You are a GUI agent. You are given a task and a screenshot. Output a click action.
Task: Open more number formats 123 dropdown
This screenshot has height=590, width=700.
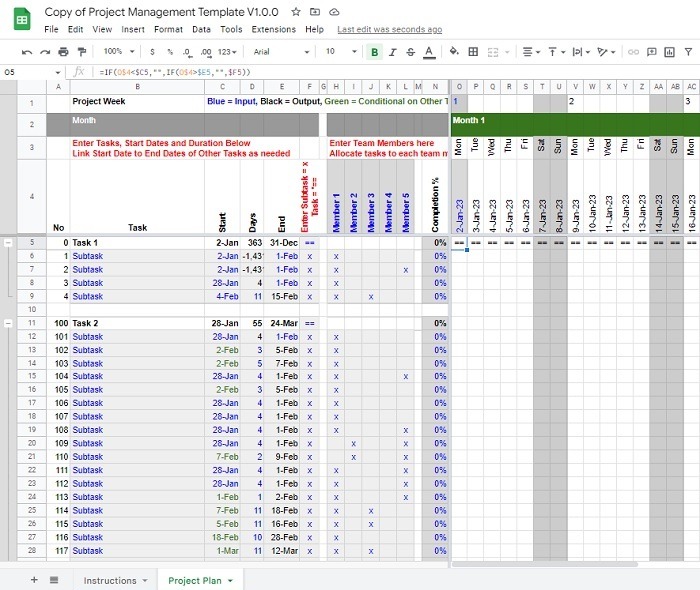227,52
